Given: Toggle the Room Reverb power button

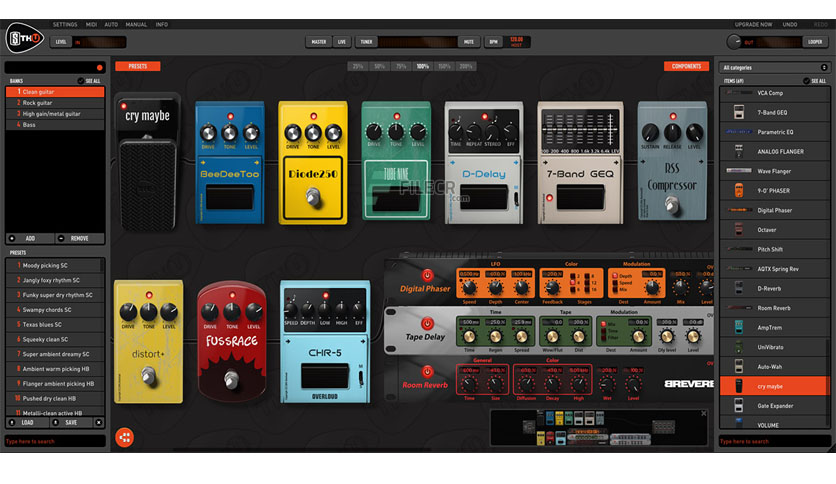Looking at the screenshot, I should click(x=427, y=372).
